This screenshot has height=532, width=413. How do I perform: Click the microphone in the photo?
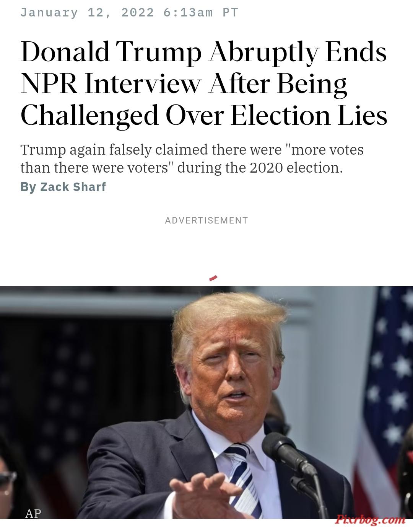[287, 453]
